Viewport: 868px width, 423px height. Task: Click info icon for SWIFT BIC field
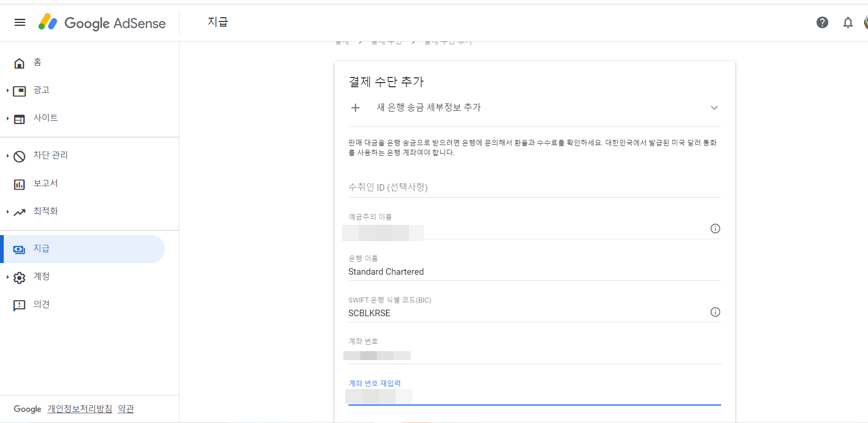[715, 312]
